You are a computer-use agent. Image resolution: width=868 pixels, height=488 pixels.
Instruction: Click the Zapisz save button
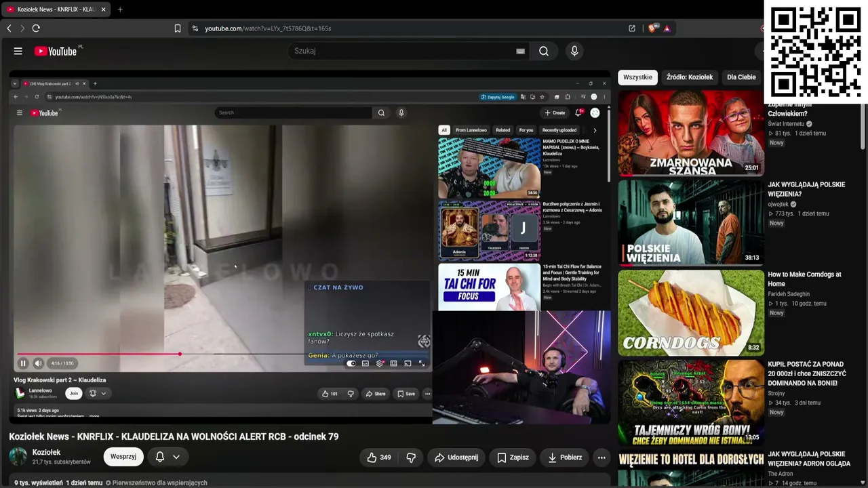click(513, 457)
